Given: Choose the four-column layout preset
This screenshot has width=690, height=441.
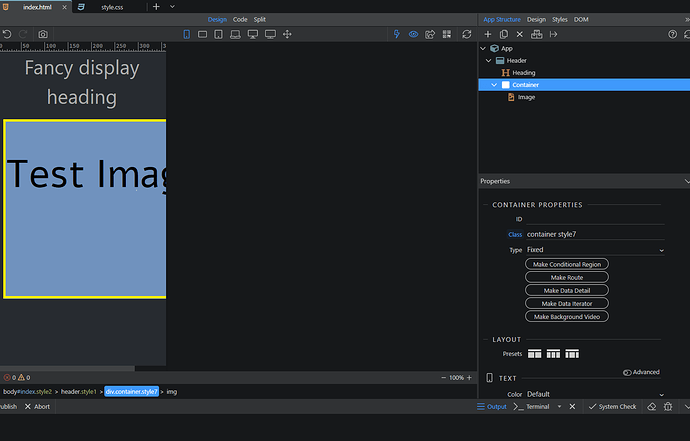Looking at the screenshot, I should tap(572, 353).
